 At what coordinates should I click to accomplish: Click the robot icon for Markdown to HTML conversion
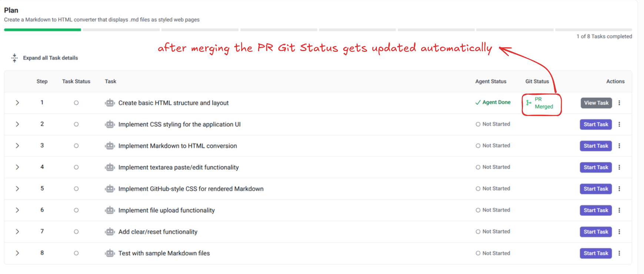pos(110,146)
